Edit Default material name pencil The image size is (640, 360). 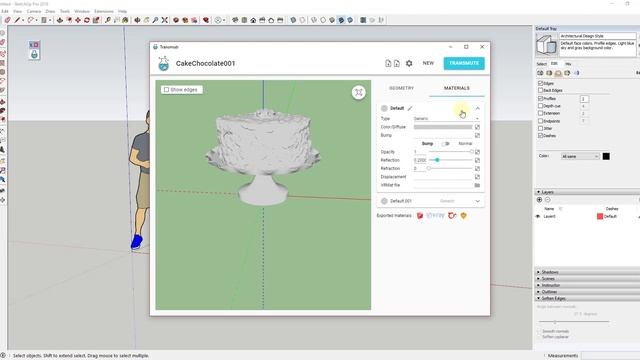click(x=410, y=108)
